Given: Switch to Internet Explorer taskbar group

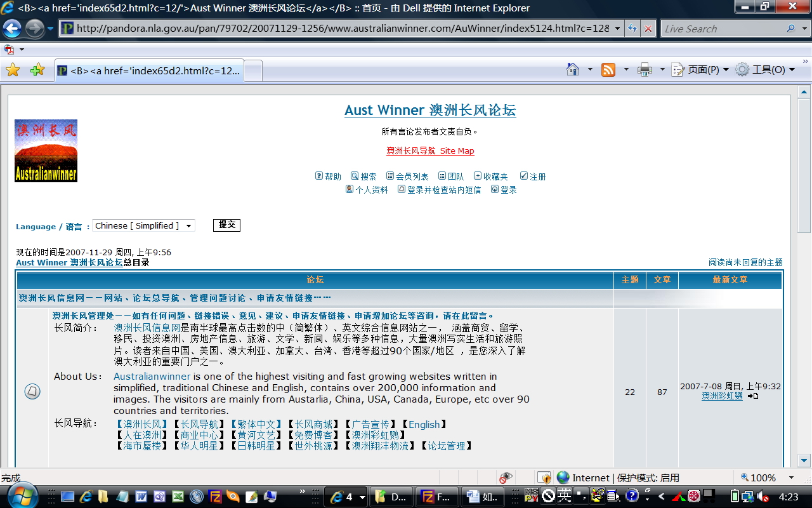Looking at the screenshot, I should point(345,497).
